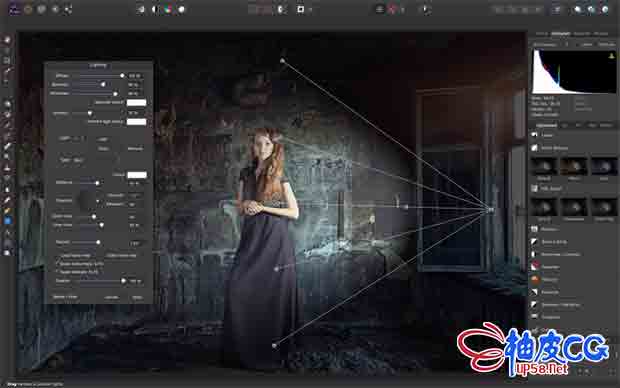The width and height of the screenshot is (620, 388).
Task: Select the Default white balance preset thumbnail
Action: [544, 167]
